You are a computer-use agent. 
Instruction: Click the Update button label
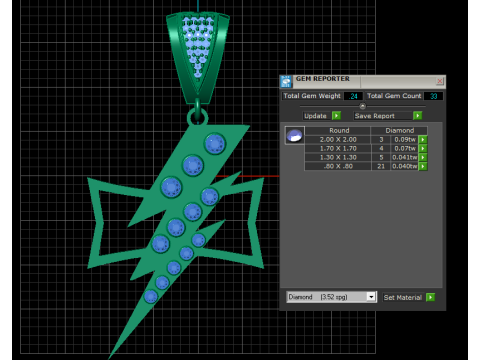[315, 116]
